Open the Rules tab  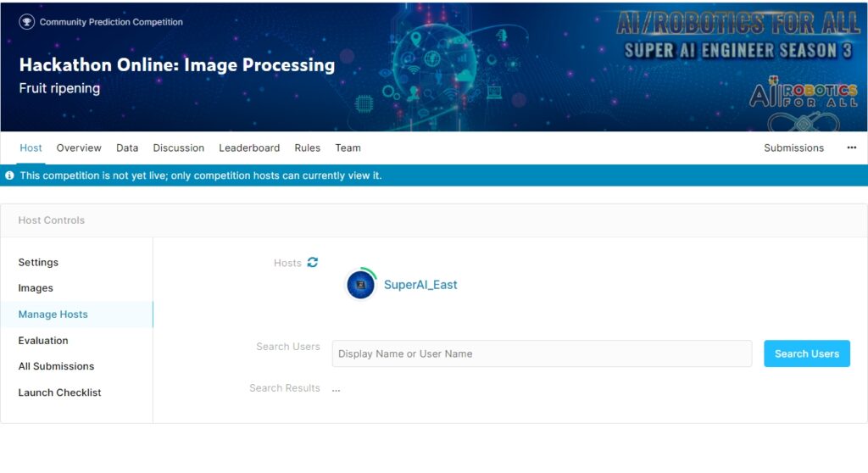coord(307,147)
